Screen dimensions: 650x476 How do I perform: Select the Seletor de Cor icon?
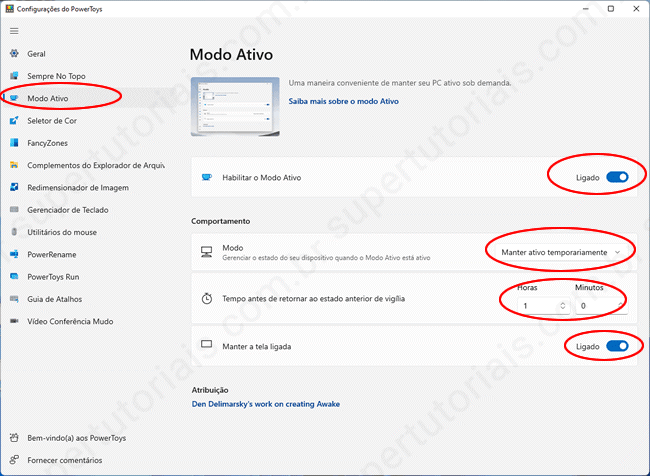(14, 120)
